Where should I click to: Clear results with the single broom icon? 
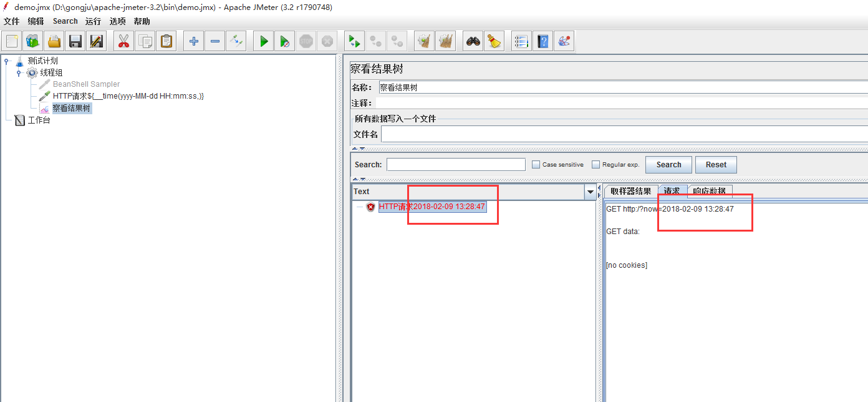[x=424, y=41]
